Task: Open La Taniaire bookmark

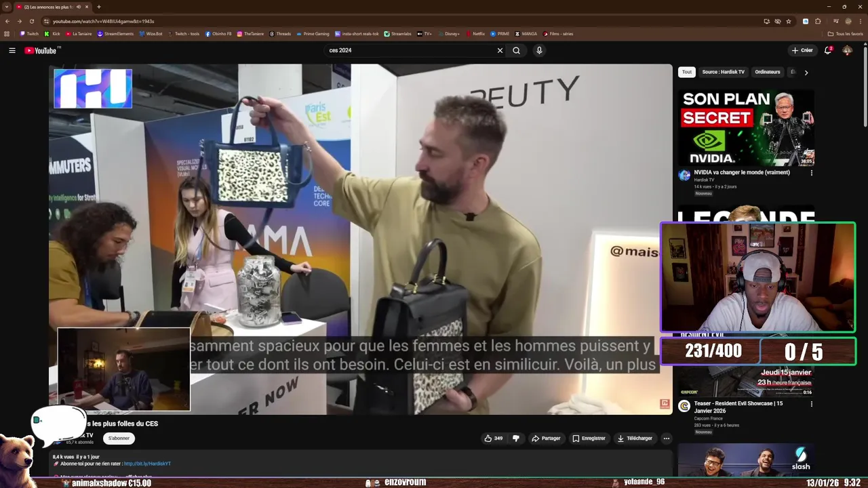Action: [79, 34]
